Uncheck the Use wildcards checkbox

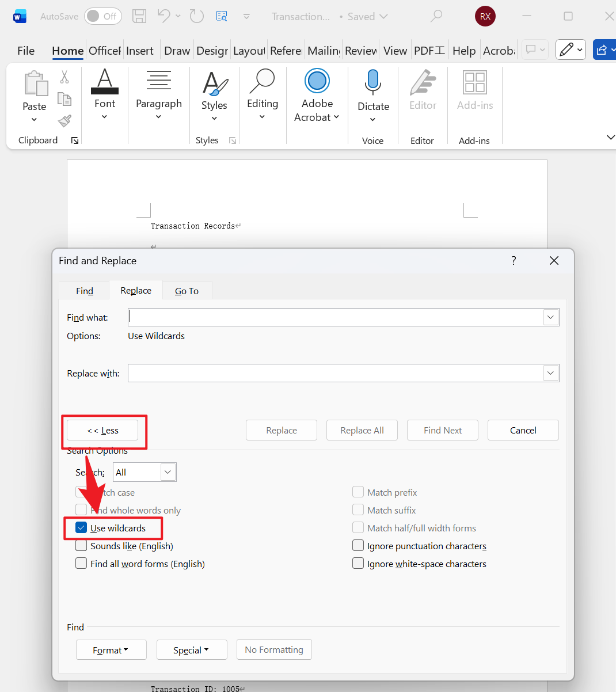point(82,528)
